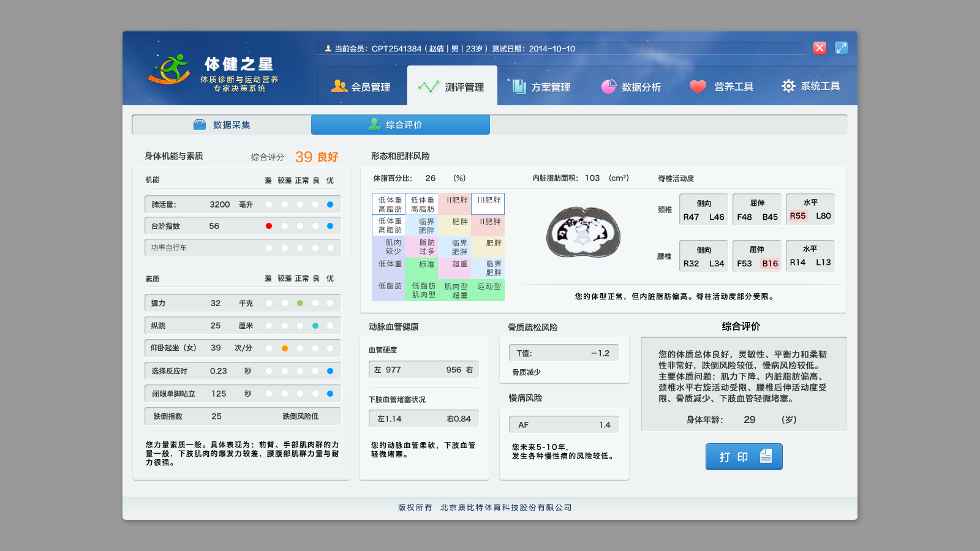980x551 pixels.
Task: Select the orange 较差 dot for 仰卧起坐
Action: point(285,348)
